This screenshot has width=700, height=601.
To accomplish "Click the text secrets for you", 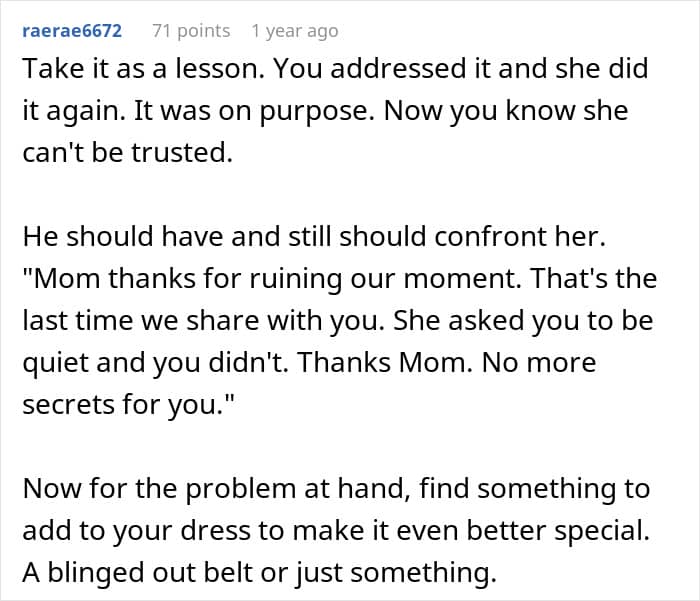I will pyautogui.click(x=128, y=405).
